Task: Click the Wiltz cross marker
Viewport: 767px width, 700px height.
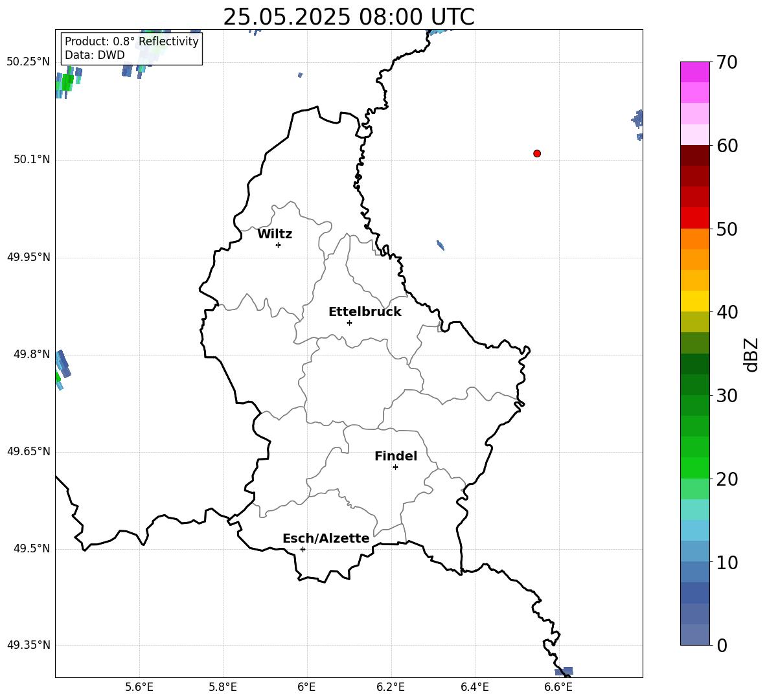Action: (279, 245)
